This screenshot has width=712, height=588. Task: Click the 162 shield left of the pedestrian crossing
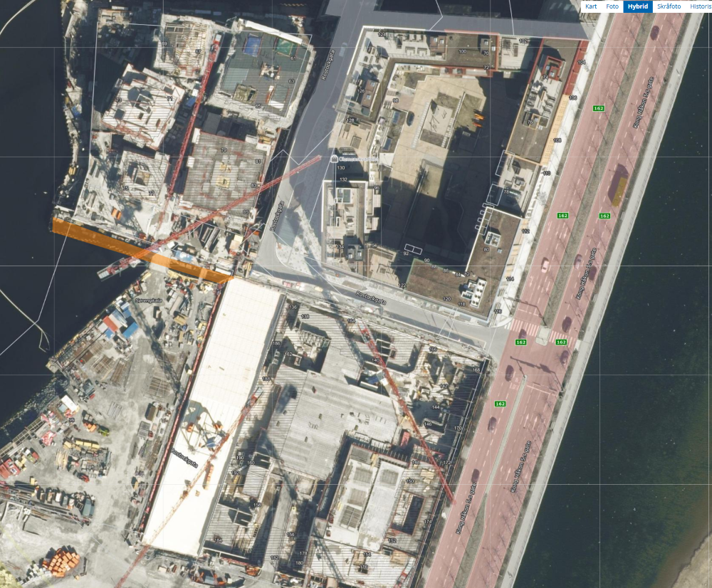520,342
